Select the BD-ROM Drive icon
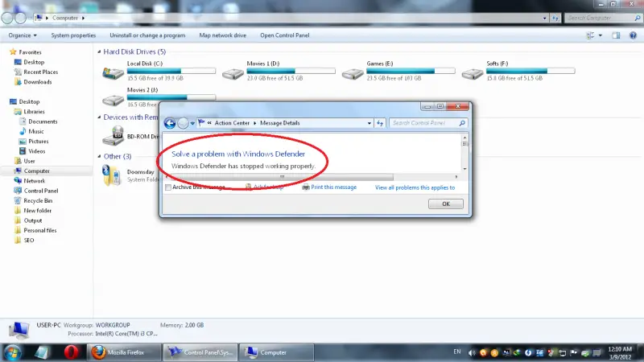The image size is (644, 362). coord(113,135)
